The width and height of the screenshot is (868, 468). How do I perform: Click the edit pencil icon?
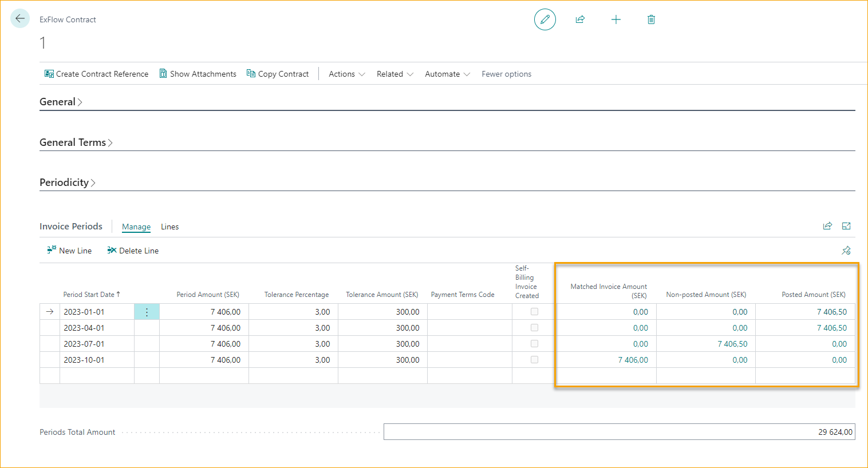click(x=545, y=19)
